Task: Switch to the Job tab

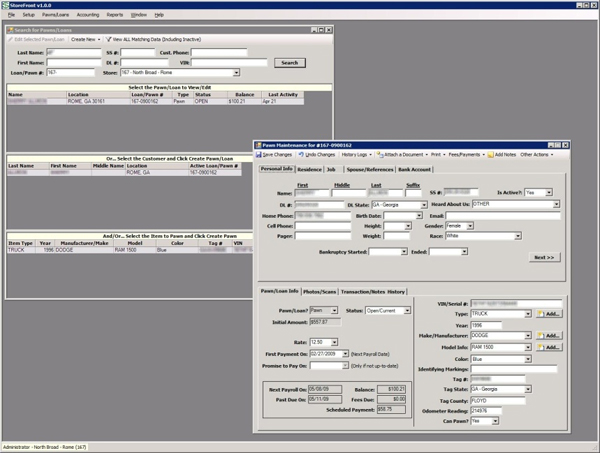Action: point(331,169)
